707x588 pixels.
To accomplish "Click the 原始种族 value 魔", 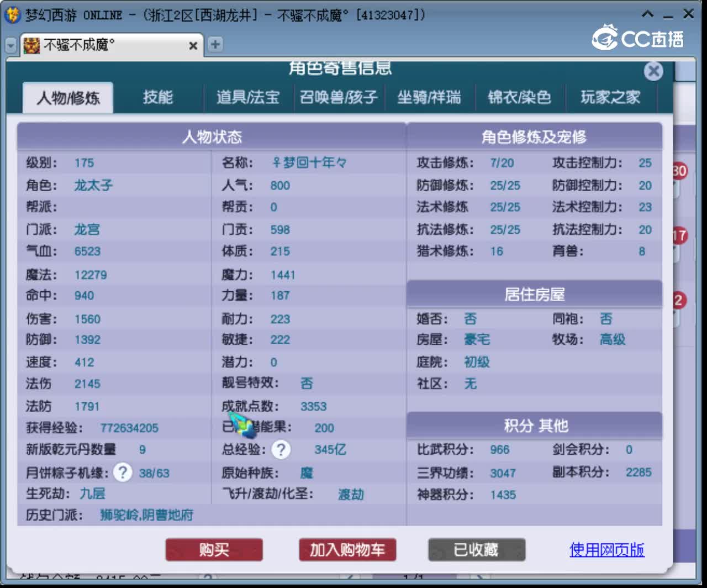I will click(306, 473).
